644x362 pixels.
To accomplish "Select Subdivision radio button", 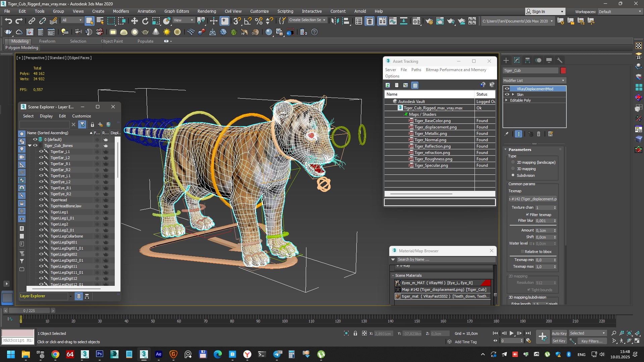I will pos(513,175).
